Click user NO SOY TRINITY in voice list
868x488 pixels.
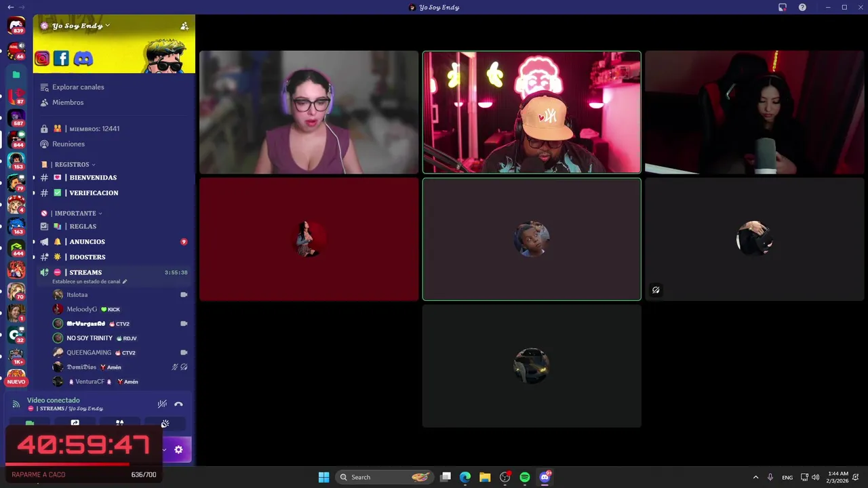tap(119, 338)
